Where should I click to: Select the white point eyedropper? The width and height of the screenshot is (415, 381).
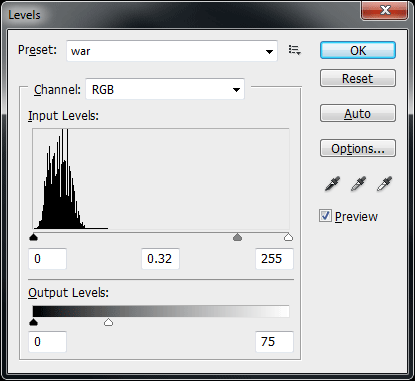(x=384, y=184)
